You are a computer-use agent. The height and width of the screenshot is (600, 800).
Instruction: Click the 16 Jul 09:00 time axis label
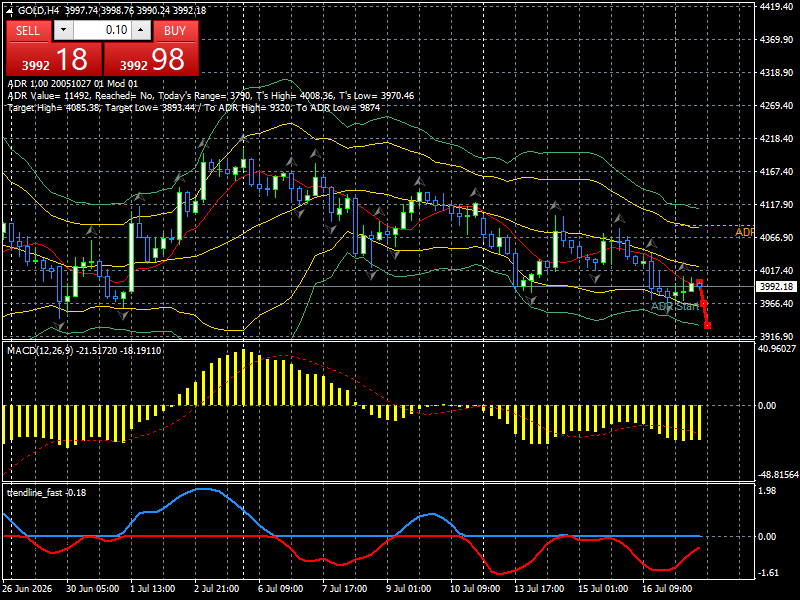667,589
